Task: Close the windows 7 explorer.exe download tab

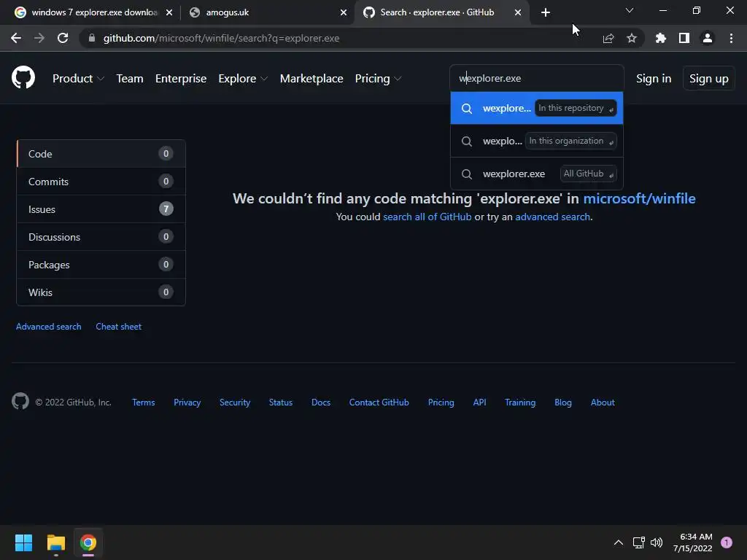Action: 169,12
